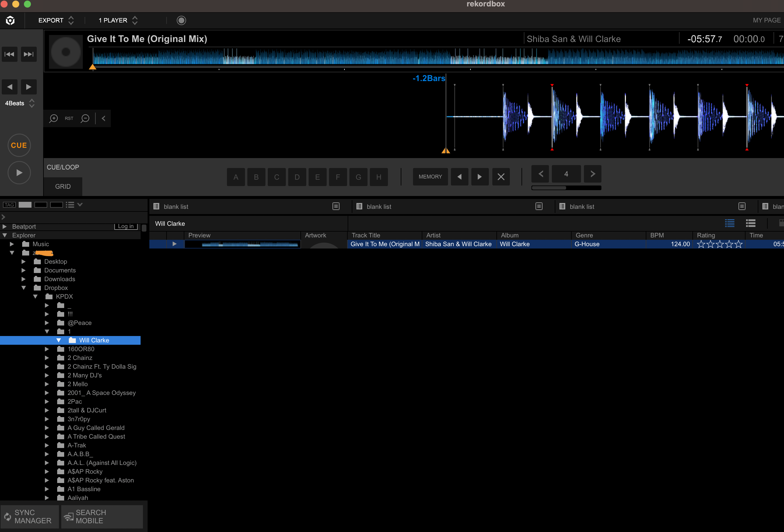Switch to the CUE/LOOP tab
The image size is (784, 532).
tap(63, 167)
